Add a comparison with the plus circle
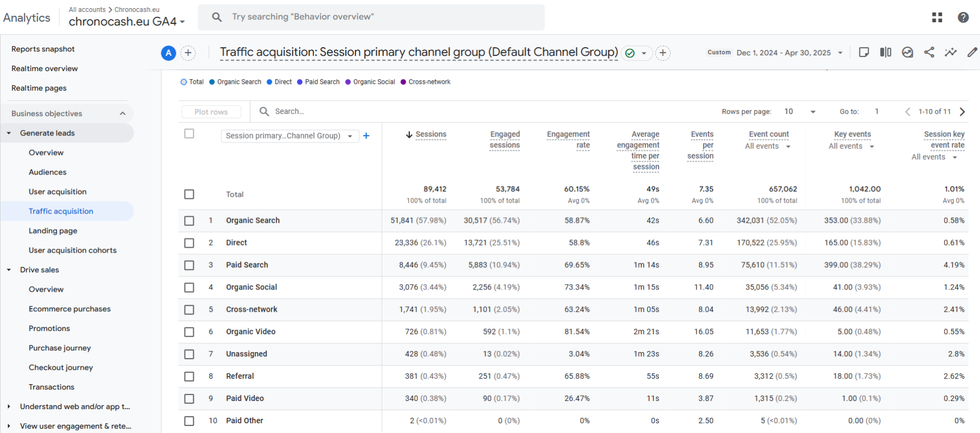 click(x=188, y=53)
